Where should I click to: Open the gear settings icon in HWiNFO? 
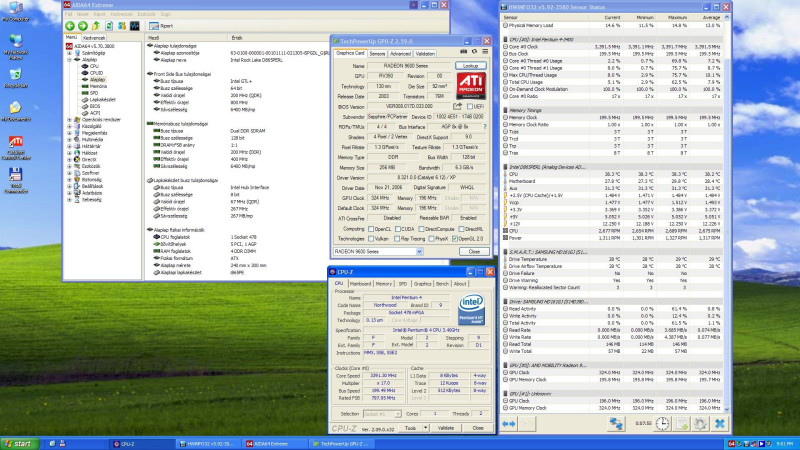tap(701, 423)
